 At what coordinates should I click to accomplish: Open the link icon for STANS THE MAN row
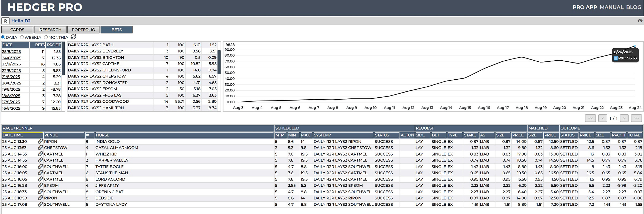(x=40, y=173)
